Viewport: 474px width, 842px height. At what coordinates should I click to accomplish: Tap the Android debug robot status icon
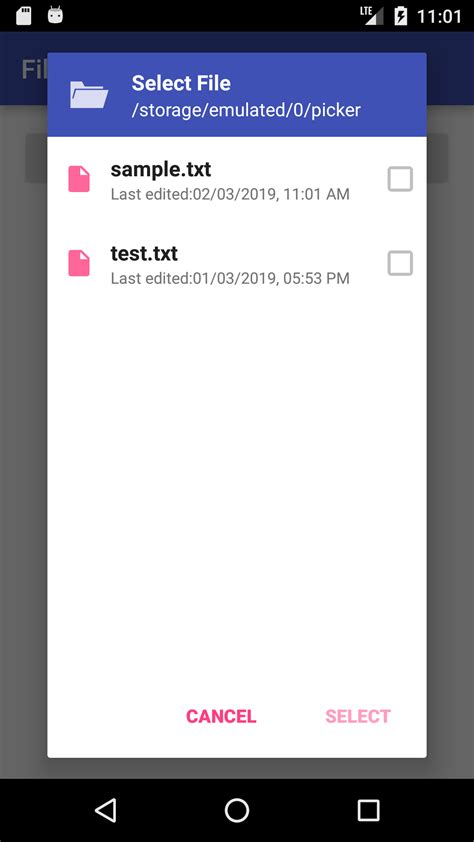coord(55,15)
